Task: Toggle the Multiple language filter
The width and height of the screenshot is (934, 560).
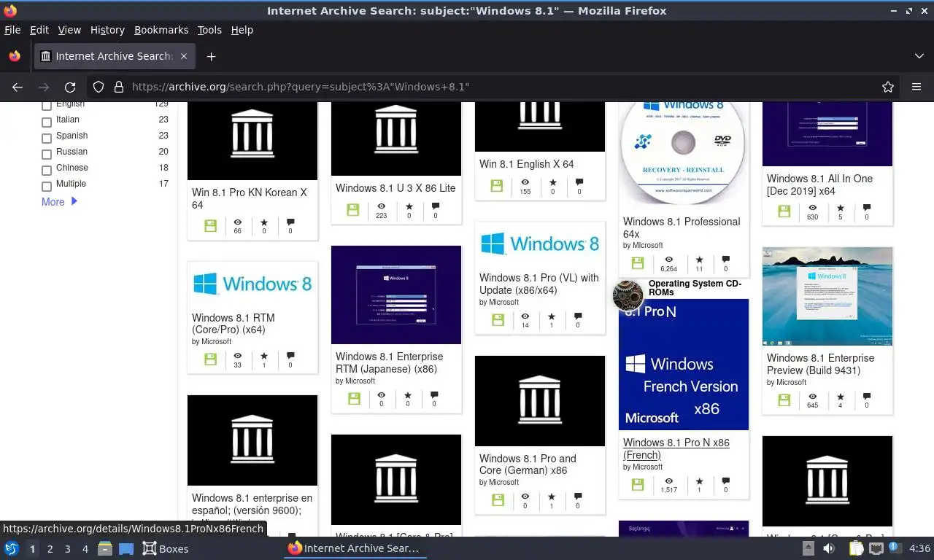Action: coord(47,186)
